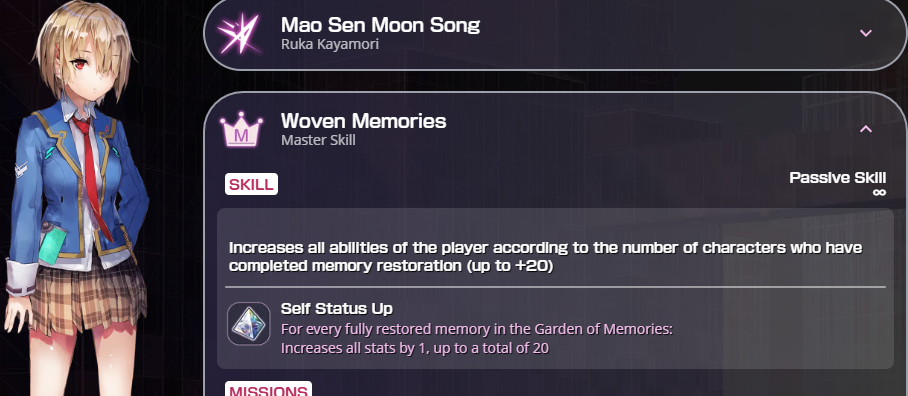
Task: Click the Master Skill subtitle
Action: pyautogui.click(x=318, y=140)
